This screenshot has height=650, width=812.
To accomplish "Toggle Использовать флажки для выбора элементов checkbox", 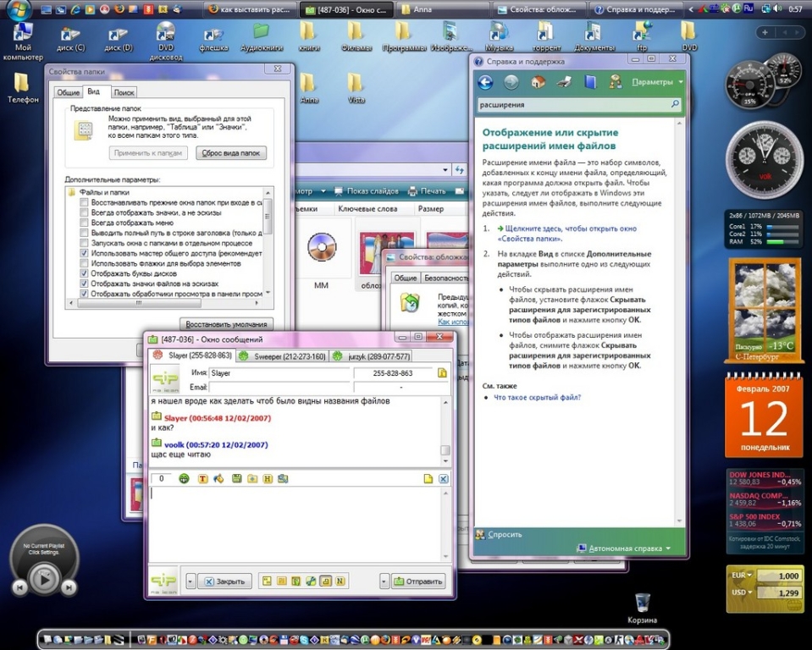I will (84, 263).
